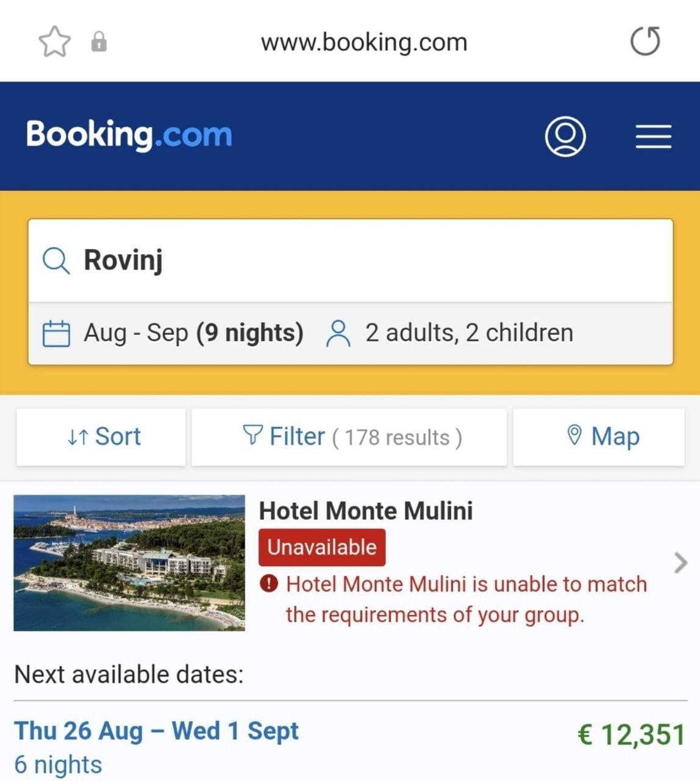Edit 2 adults, 2 children guests

pyautogui.click(x=469, y=333)
